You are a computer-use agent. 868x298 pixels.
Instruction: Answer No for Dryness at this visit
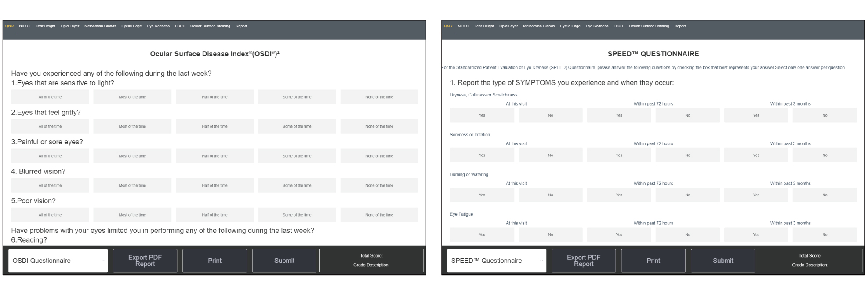coord(550,115)
